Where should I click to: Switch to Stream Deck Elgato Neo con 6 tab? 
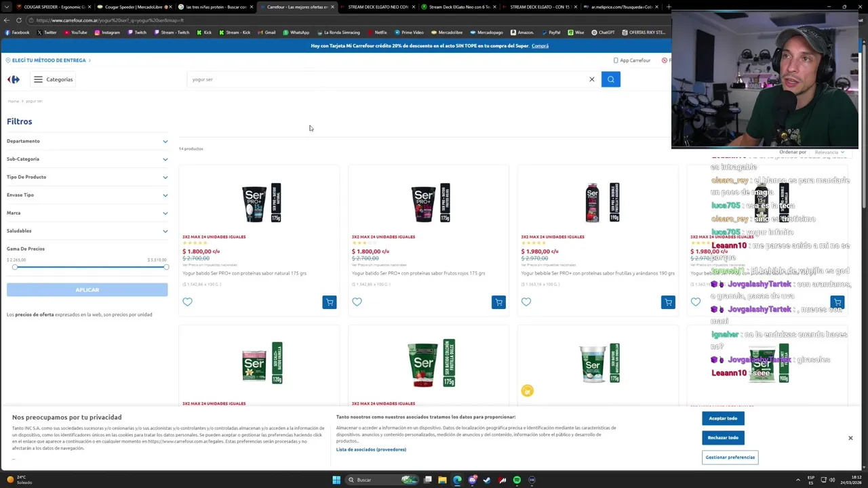point(459,7)
